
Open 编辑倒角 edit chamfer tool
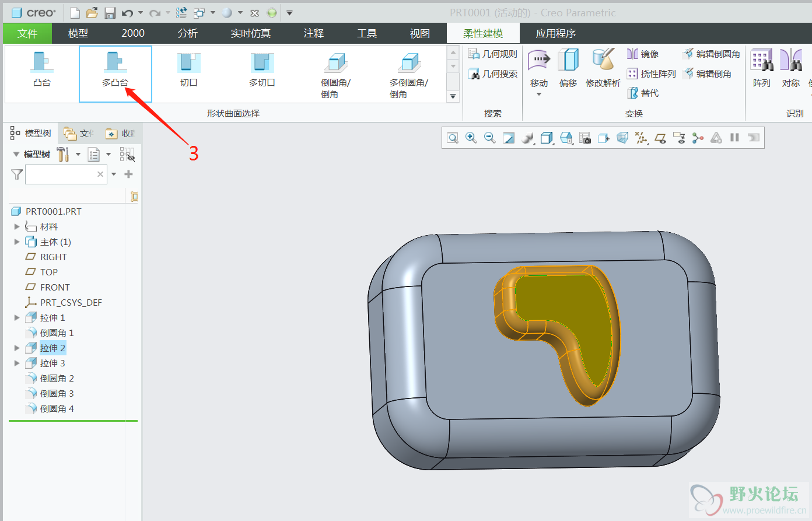click(x=707, y=74)
